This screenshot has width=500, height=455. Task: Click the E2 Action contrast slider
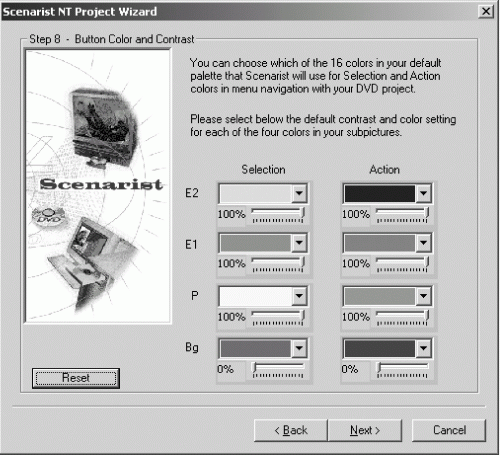402,215
